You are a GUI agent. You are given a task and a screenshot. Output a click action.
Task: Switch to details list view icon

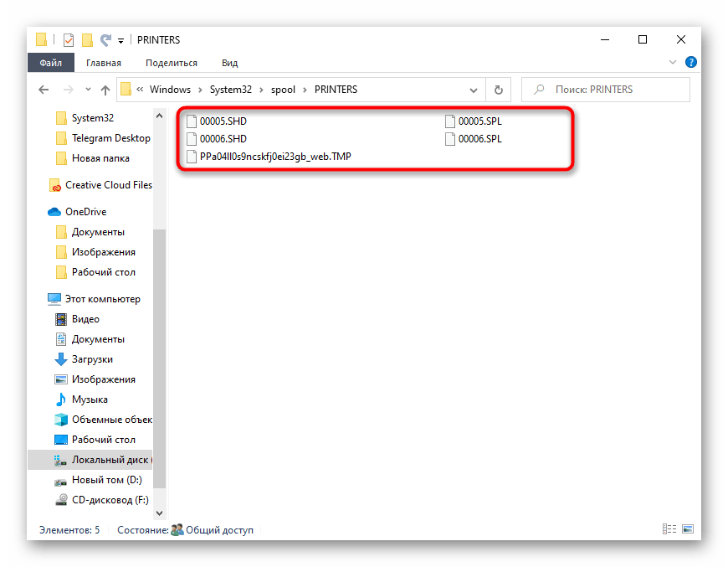click(x=669, y=529)
